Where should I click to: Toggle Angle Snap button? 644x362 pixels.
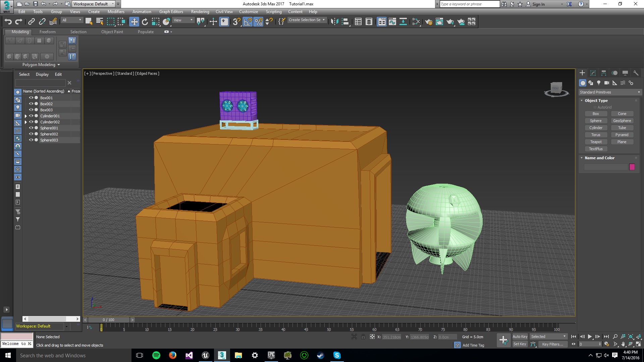click(248, 22)
